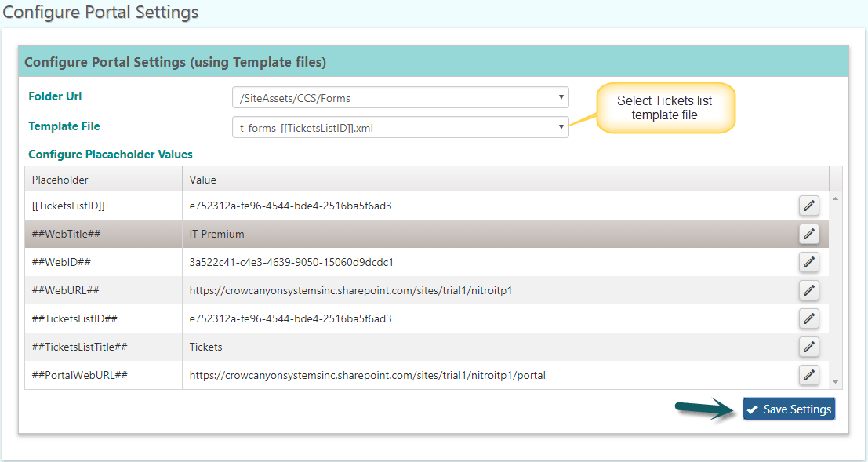The image size is (868, 462).
Task: Click pencil icon for ##WebTitle## row
Action: click(808, 234)
